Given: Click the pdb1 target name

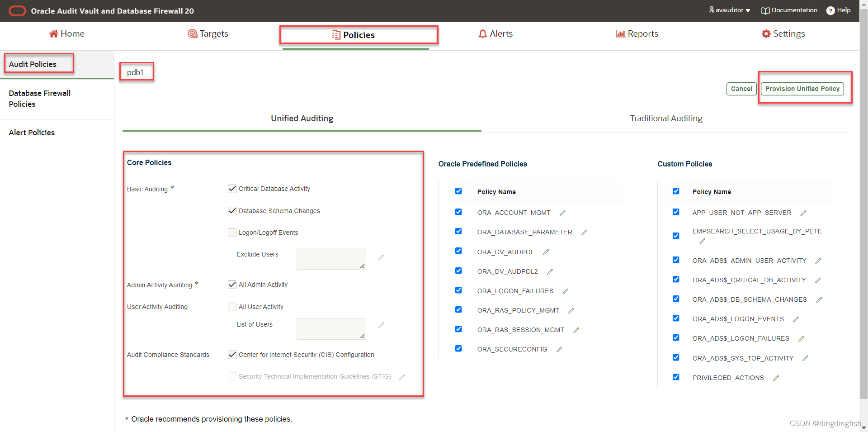Looking at the screenshot, I should click(135, 72).
